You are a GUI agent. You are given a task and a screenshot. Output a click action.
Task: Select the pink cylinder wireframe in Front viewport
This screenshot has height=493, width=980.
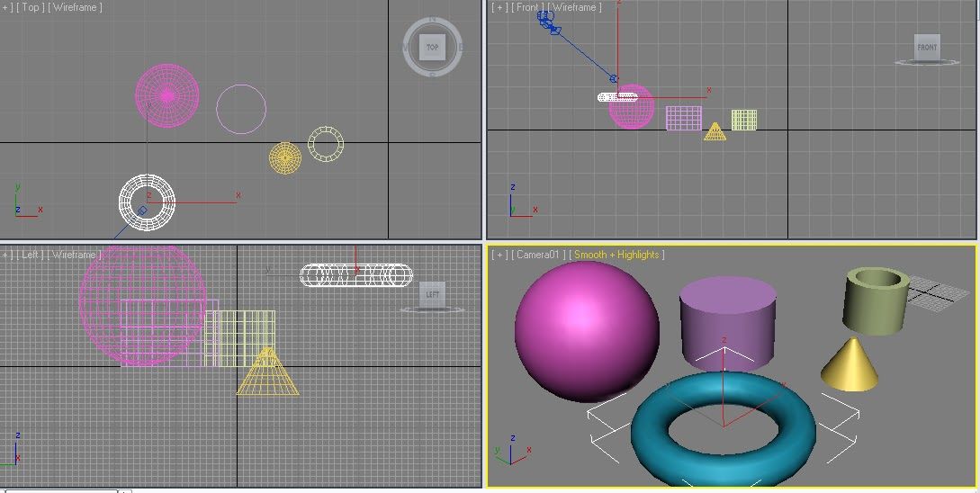point(684,118)
